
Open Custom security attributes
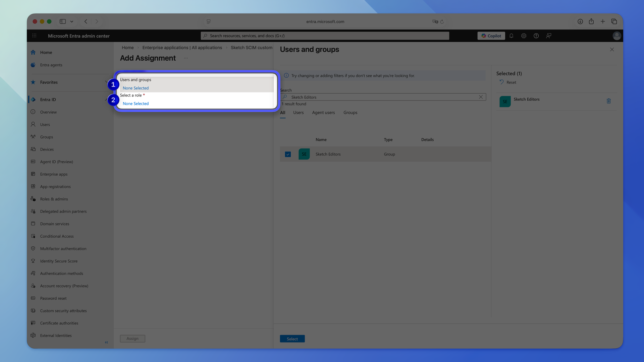(63, 311)
